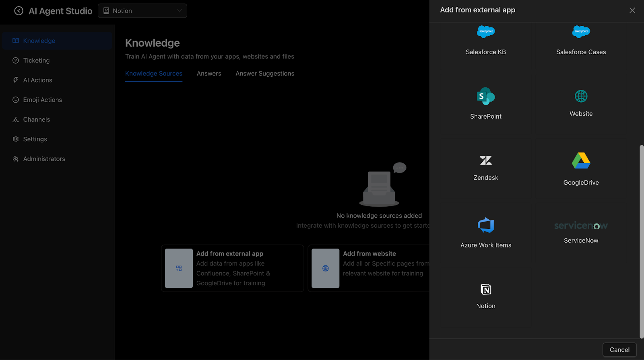Click the Settings gear icon
This screenshot has height=360, width=644.
pos(16,139)
